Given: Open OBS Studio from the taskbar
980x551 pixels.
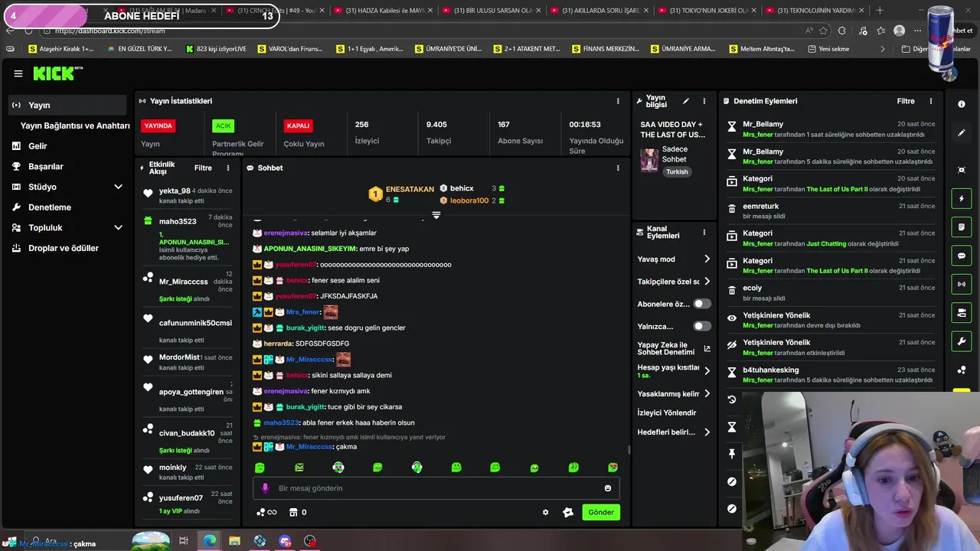Looking at the screenshot, I should click(310, 541).
